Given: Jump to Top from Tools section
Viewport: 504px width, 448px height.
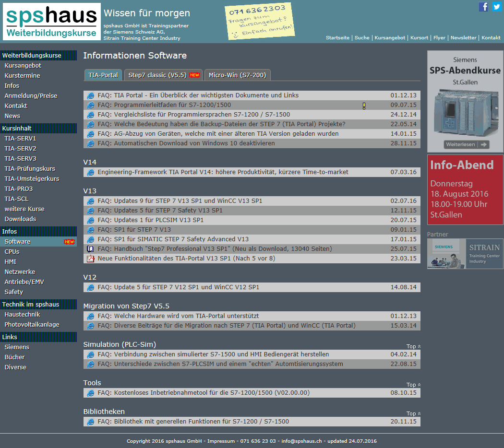Looking at the screenshot, I should pyautogui.click(x=413, y=385).
